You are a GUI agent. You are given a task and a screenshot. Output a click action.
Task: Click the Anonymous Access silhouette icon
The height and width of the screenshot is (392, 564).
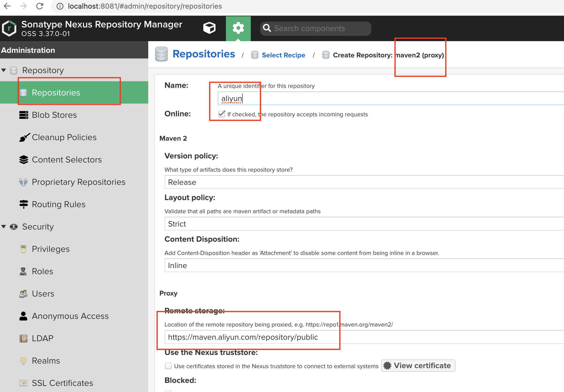pos(23,316)
